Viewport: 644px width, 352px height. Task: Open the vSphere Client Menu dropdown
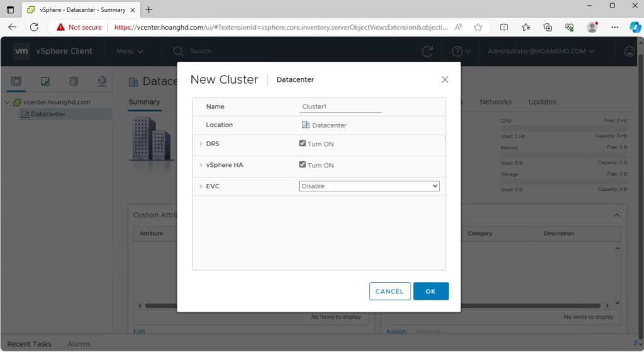tap(130, 52)
